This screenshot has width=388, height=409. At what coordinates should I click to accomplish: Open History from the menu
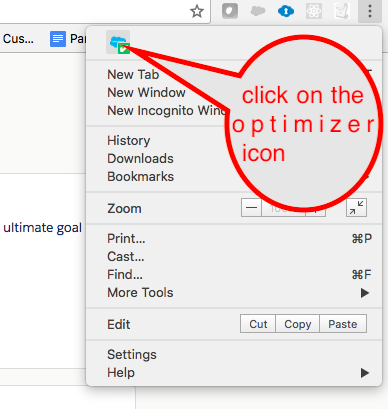click(x=129, y=141)
